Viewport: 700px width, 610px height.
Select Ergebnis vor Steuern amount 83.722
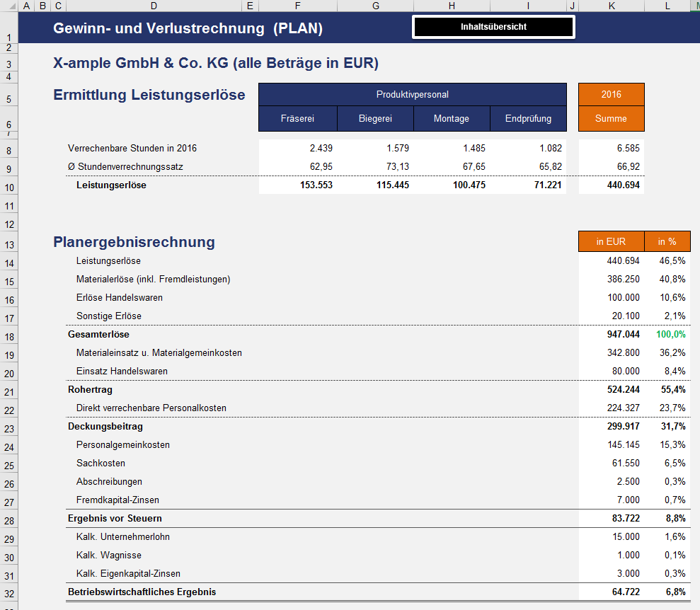(611, 518)
